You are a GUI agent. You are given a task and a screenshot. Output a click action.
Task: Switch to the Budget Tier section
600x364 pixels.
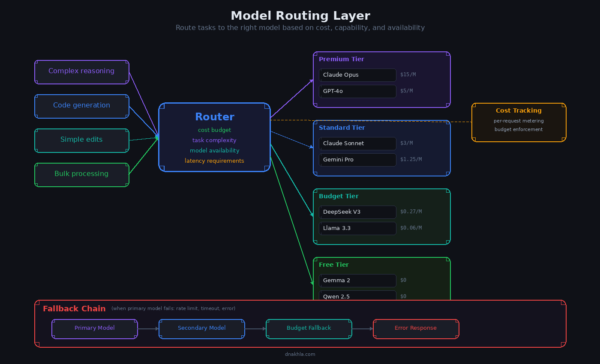pos(339,196)
